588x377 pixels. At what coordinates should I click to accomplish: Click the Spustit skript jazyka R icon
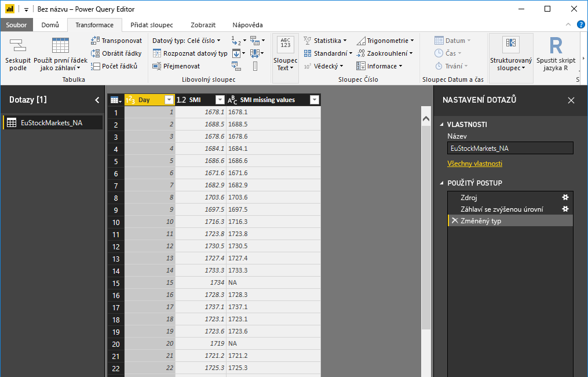(x=557, y=54)
